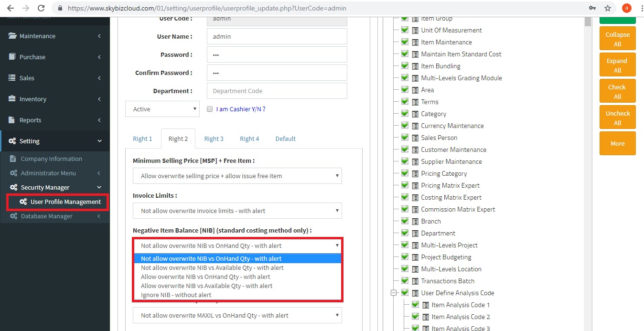Screen dimensions: 644x331
Task: Click the key icon for saved passwords
Action: pyautogui.click(x=592, y=8)
